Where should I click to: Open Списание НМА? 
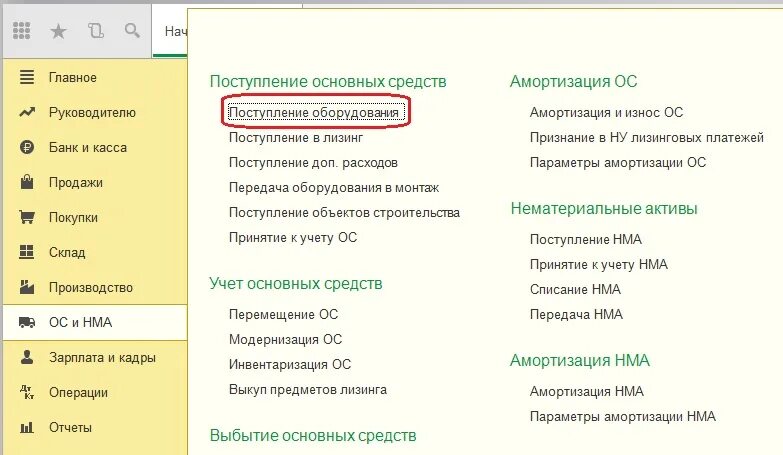pyautogui.click(x=575, y=290)
